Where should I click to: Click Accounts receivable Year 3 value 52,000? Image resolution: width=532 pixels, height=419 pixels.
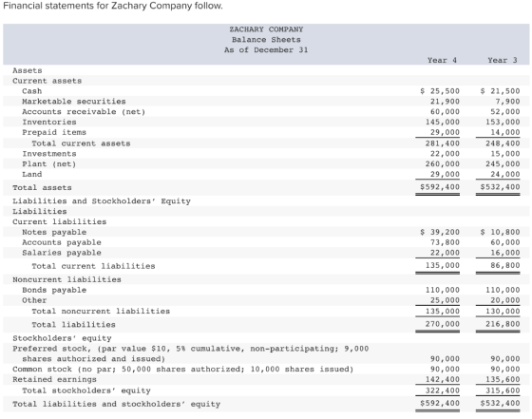coord(505,111)
